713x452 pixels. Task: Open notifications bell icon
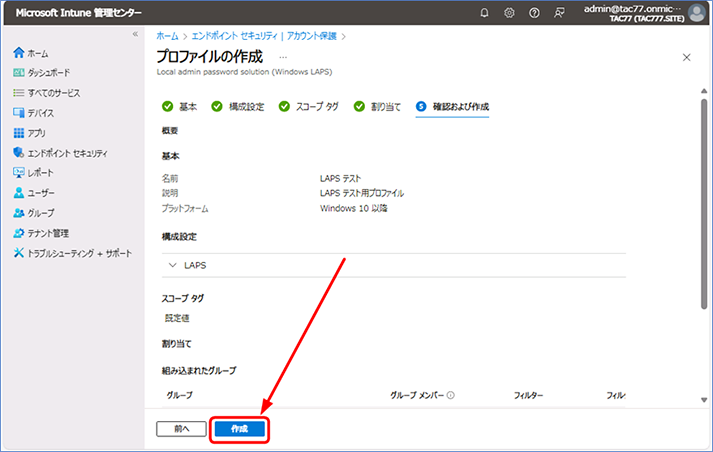[484, 13]
